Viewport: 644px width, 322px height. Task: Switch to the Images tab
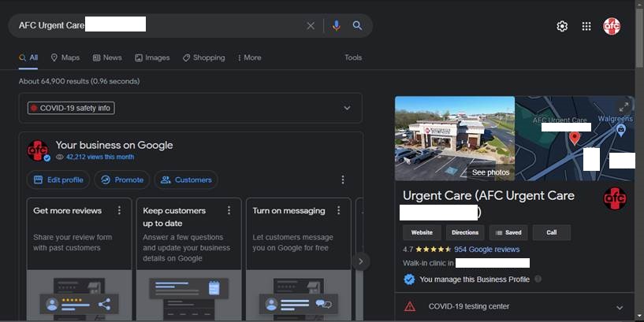click(x=152, y=57)
